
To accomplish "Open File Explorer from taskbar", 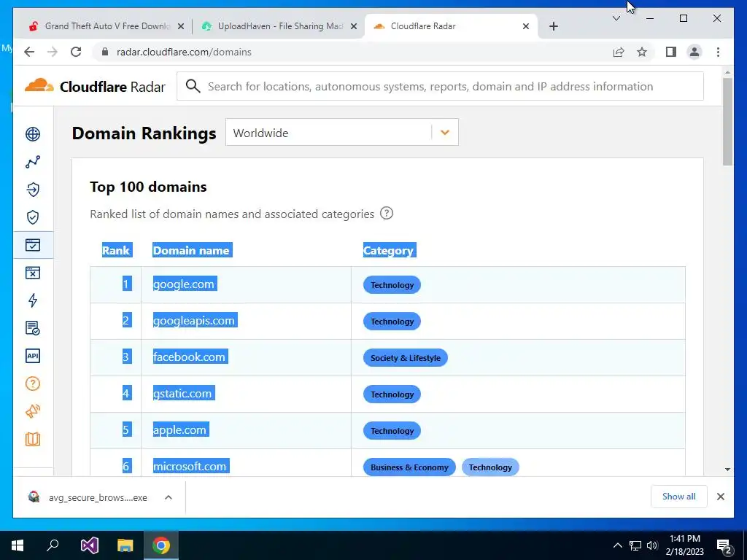I will click(125, 545).
